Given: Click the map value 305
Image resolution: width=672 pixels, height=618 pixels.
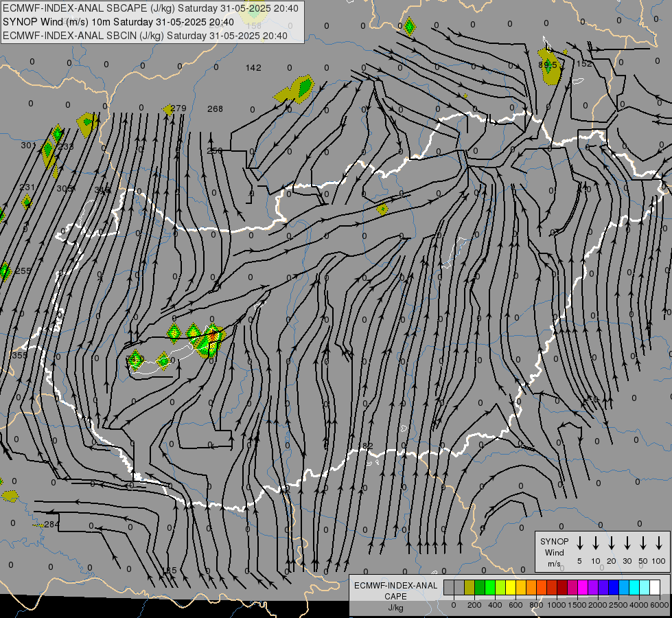Looking at the screenshot, I should 65,189.
